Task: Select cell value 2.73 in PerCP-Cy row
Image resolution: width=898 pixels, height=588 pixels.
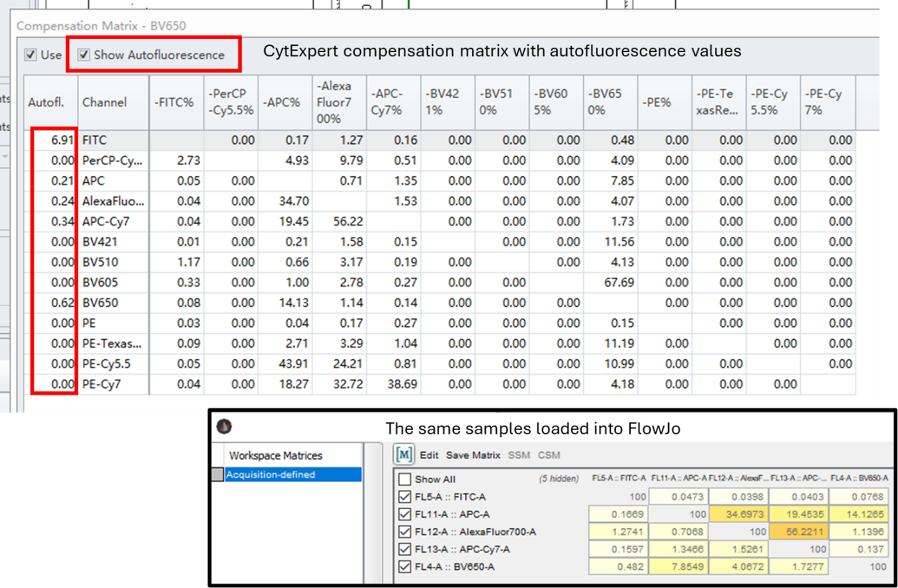Action: [188, 161]
